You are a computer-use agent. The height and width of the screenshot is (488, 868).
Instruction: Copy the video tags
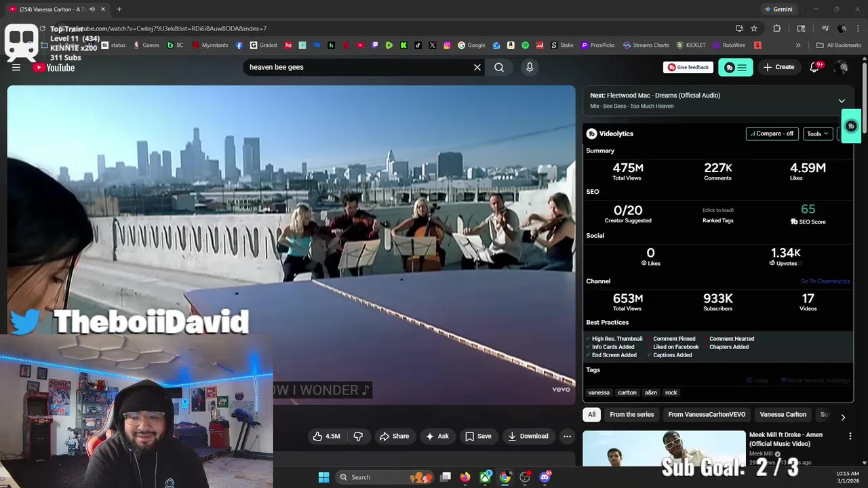757,380
